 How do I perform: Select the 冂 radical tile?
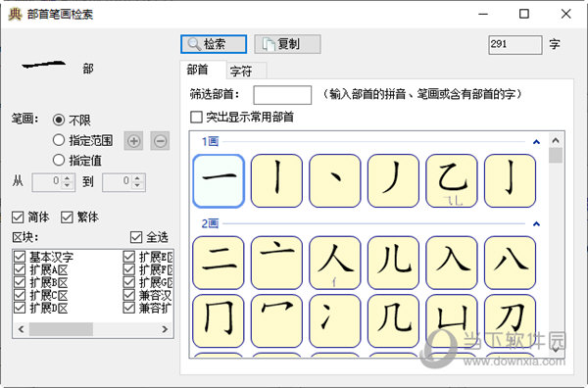[x=219, y=321]
